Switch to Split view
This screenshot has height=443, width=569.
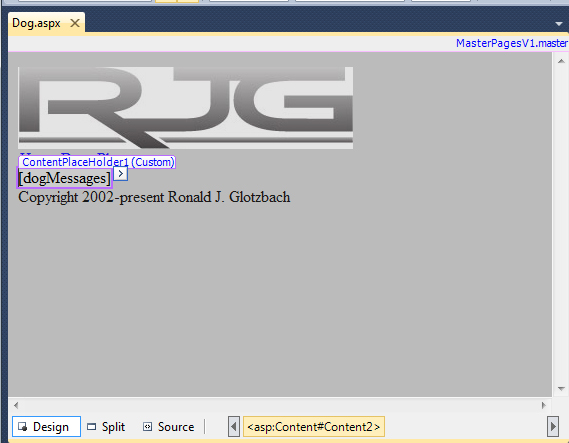106,427
